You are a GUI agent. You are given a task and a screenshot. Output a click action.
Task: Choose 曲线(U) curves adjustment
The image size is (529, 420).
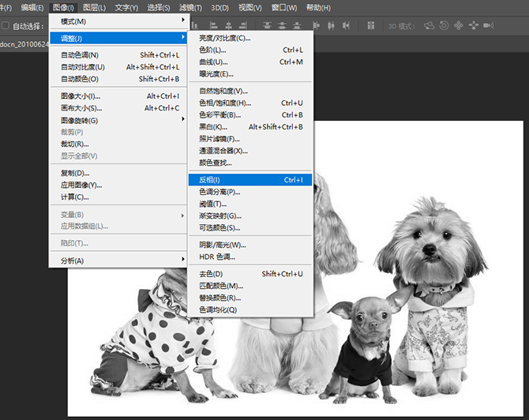[250, 62]
